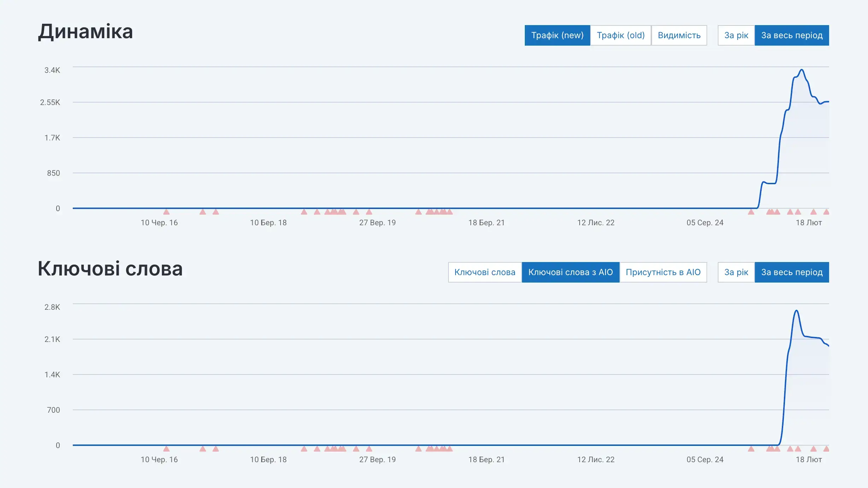Choose За весь період for Динаміка chart

point(792,35)
